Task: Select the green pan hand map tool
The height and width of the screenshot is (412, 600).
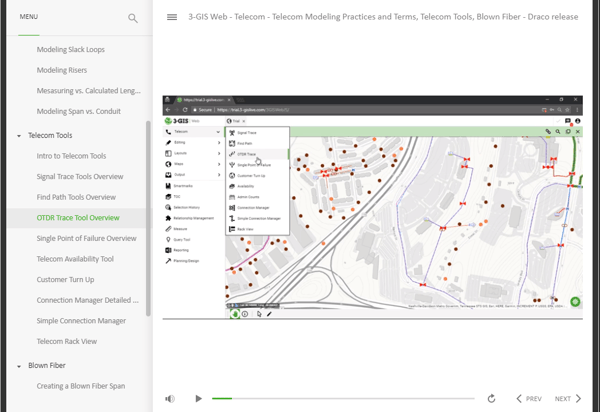Action: click(x=235, y=314)
